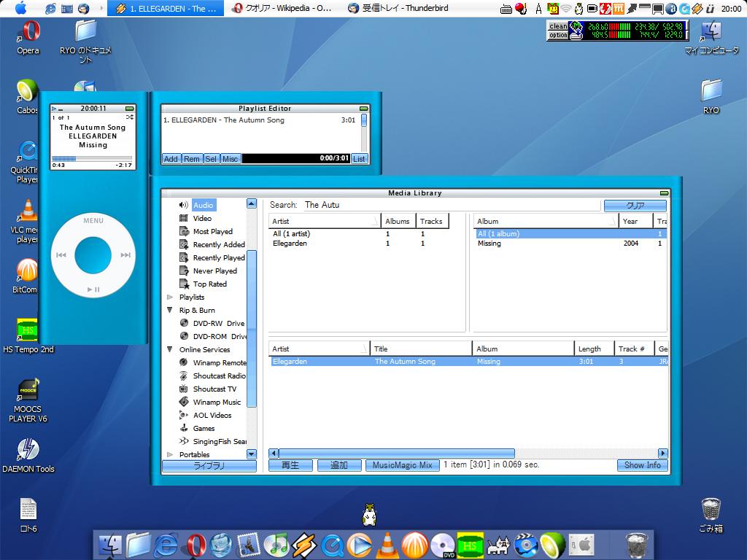
Task: Switch to ELLEGARDEN Winamp taskbar item
Action: (x=166, y=8)
